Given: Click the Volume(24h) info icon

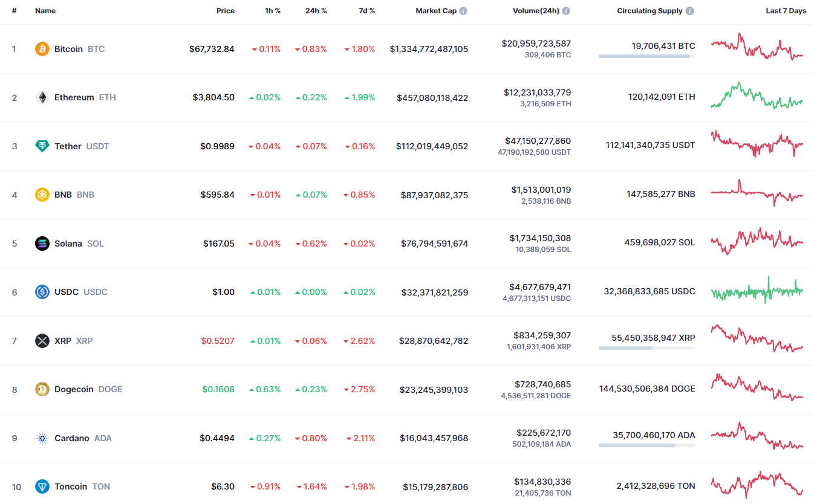Looking at the screenshot, I should 566,11.
